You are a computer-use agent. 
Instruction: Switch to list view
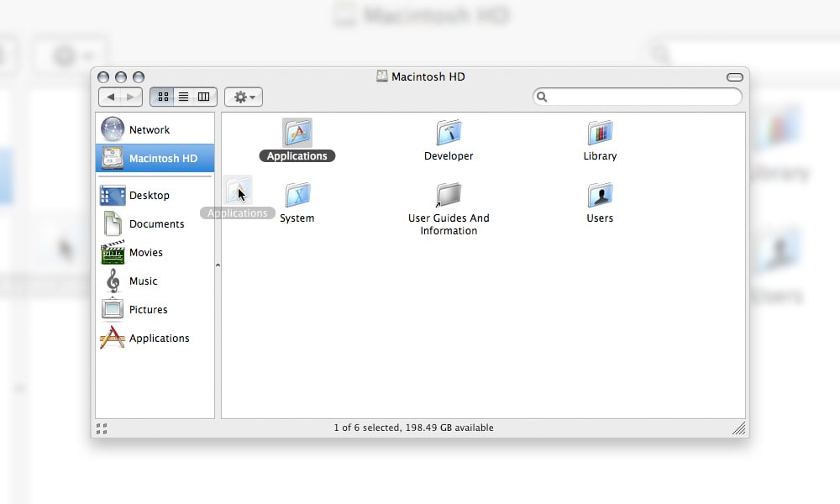pos(183,97)
